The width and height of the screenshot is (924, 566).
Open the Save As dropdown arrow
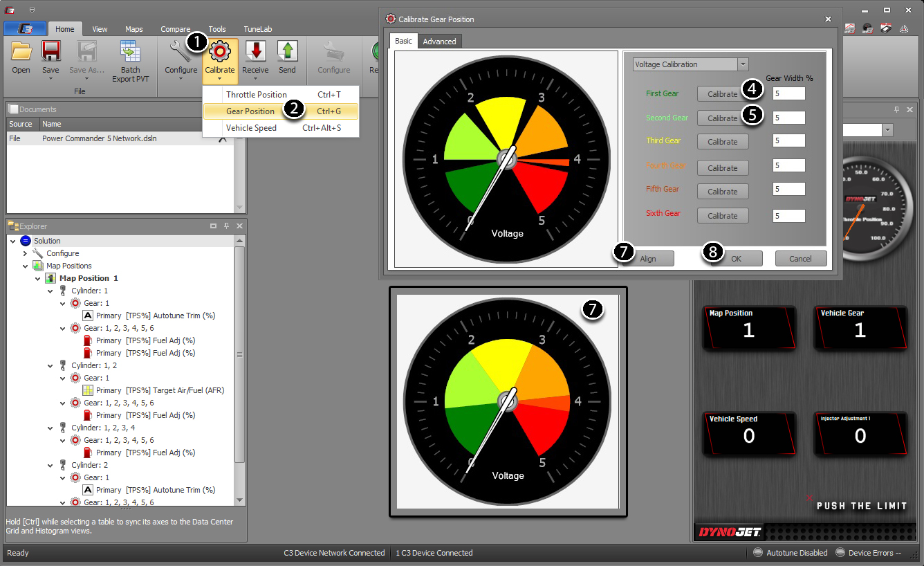tap(86, 78)
